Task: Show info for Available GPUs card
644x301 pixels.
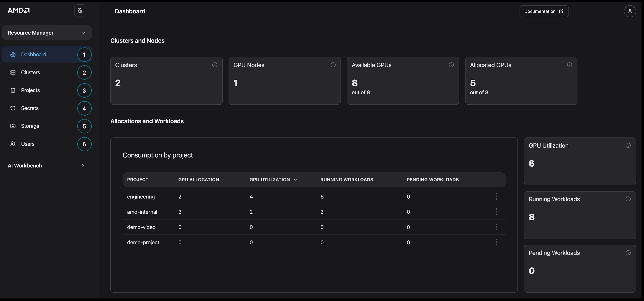Action: pyautogui.click(x=451, y=65)
